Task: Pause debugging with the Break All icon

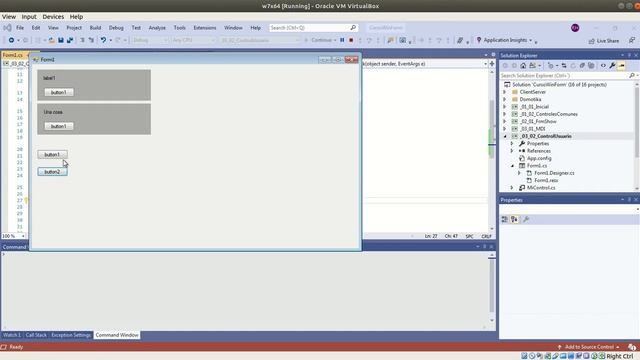Action: [x=342, y=40]
